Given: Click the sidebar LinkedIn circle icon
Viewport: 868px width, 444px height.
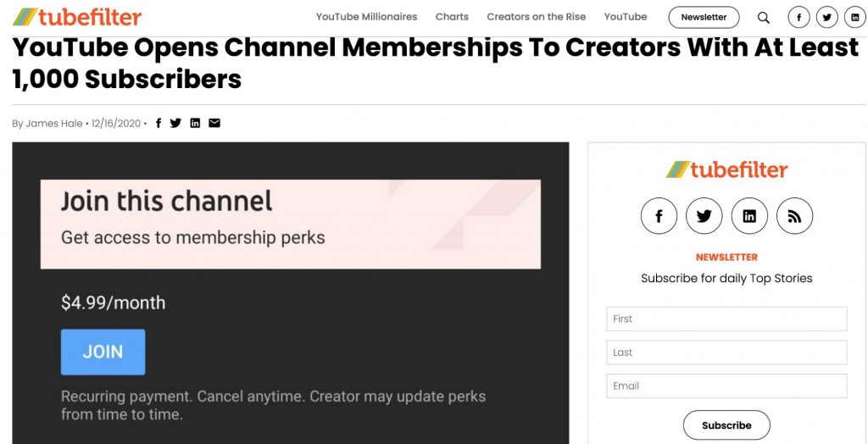Looking at the screenshot, I should [x=749, y=216].
